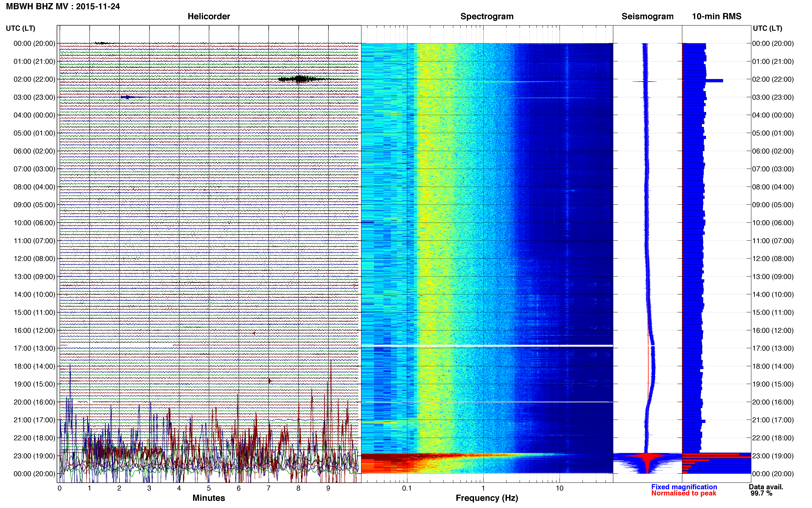Click the 'Frequency (Hz)' axis label
Viewport: 812px width, 508px height.
(487, 498)
